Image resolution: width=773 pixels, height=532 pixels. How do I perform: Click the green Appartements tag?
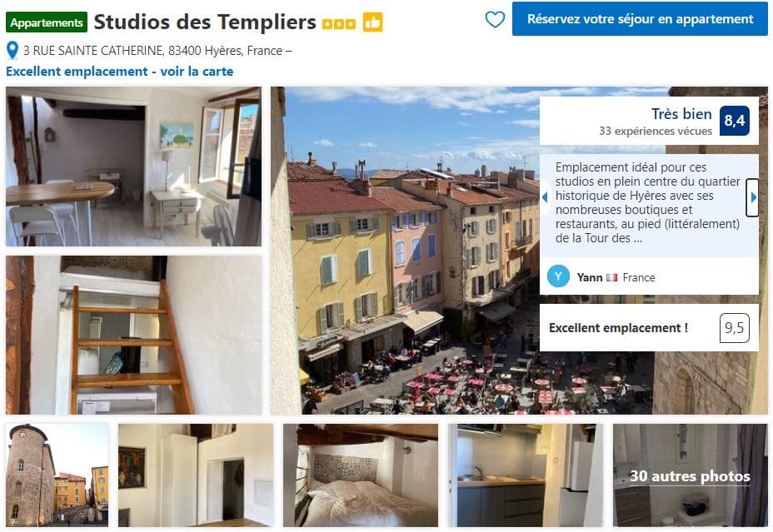pyautogui.click(x=47, y=22)
